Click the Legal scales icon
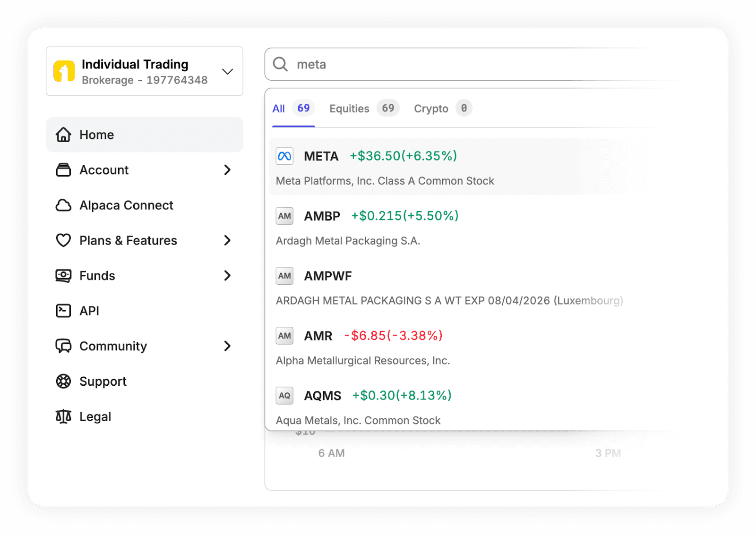The image size is (756, 534). [63, 416]
